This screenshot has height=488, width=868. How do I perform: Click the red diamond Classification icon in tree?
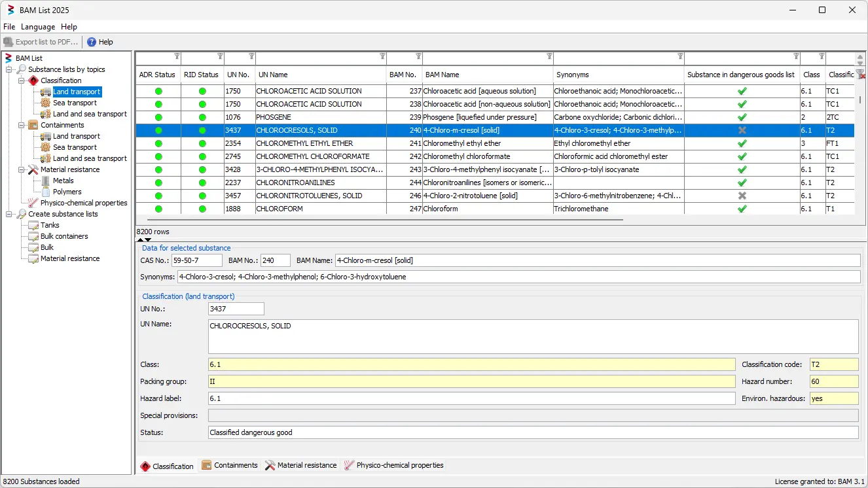(33, 80)
